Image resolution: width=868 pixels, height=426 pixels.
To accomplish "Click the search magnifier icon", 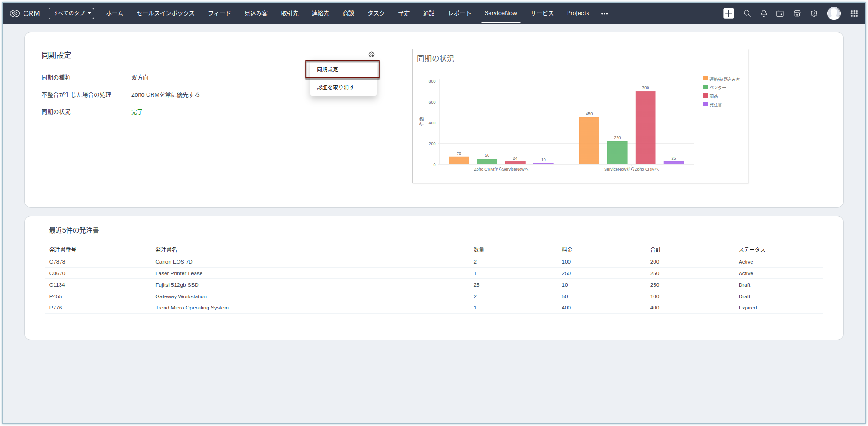I will pyautogui.click(x=747, y=13).
